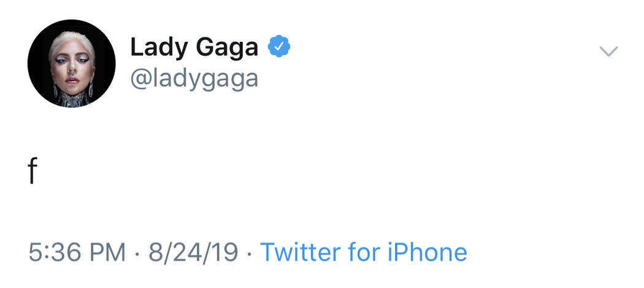The image size is (644, 288).
Task: Tap the checkmark icon next to Lady Gaga
Action: (279, 47)
